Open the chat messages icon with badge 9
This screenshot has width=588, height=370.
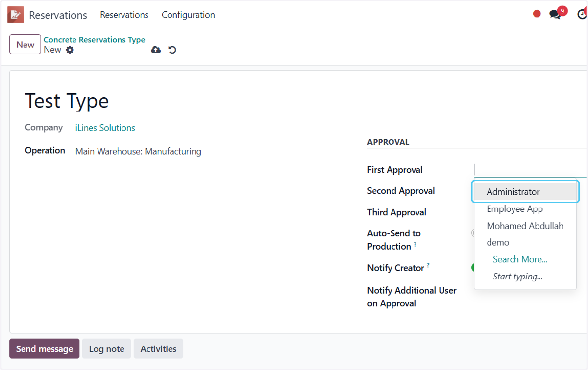pos(555,14)
